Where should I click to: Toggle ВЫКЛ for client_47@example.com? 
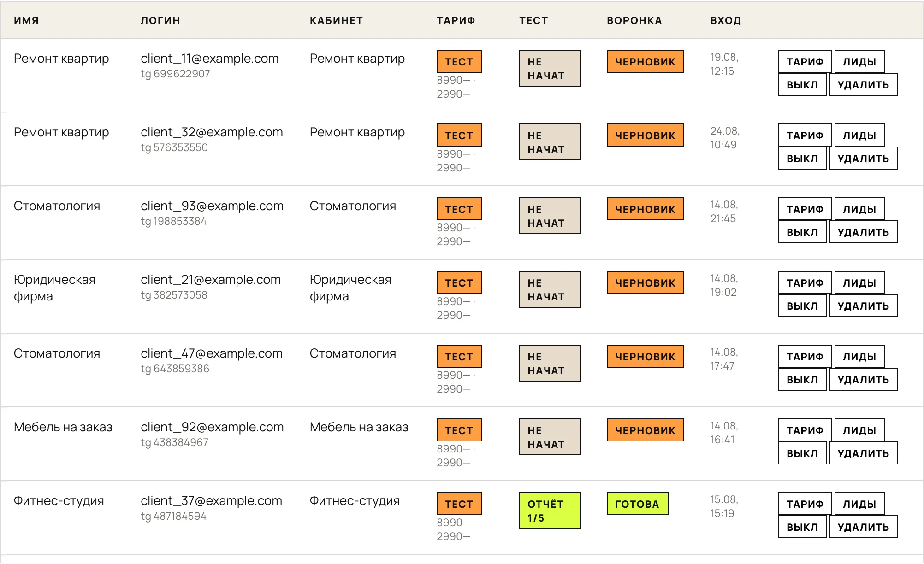[x=802, y=379]
